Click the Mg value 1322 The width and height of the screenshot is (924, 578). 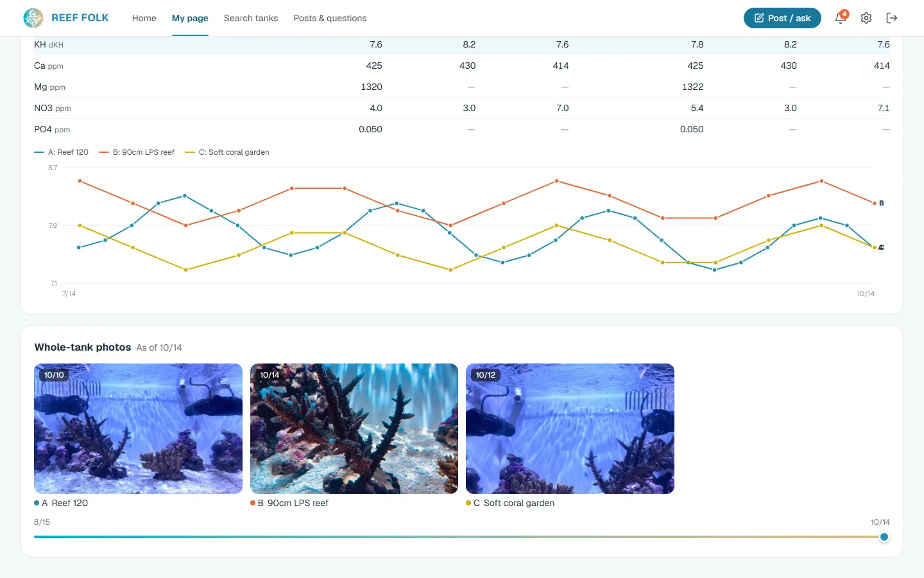(693, 87)
